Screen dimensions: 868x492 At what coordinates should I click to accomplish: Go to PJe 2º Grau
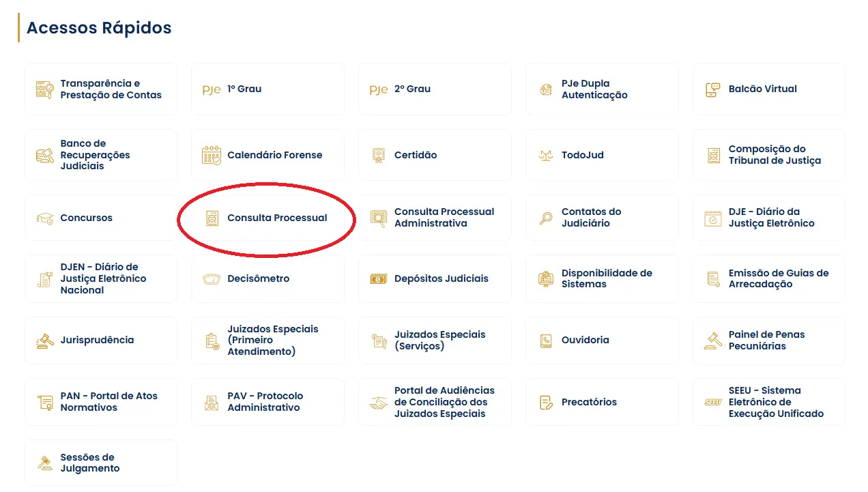tap(412, 89)
